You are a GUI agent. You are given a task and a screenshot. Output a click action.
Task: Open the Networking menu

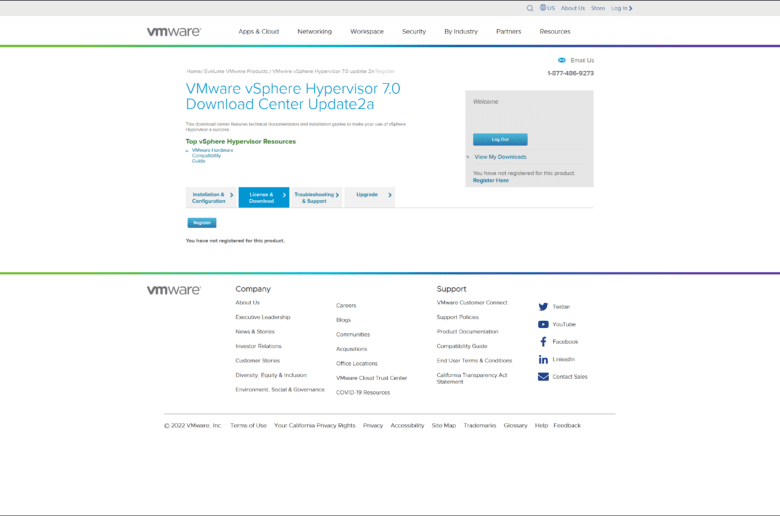(x=314, y=31)
